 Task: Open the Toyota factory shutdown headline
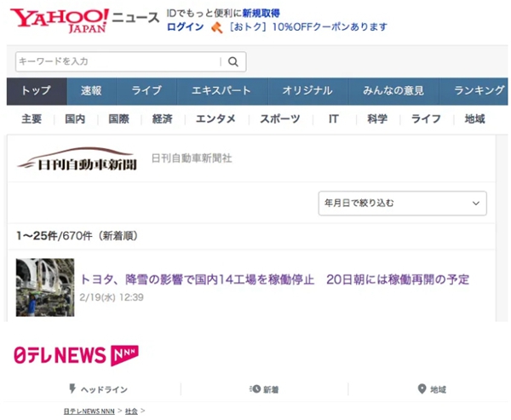274,279
